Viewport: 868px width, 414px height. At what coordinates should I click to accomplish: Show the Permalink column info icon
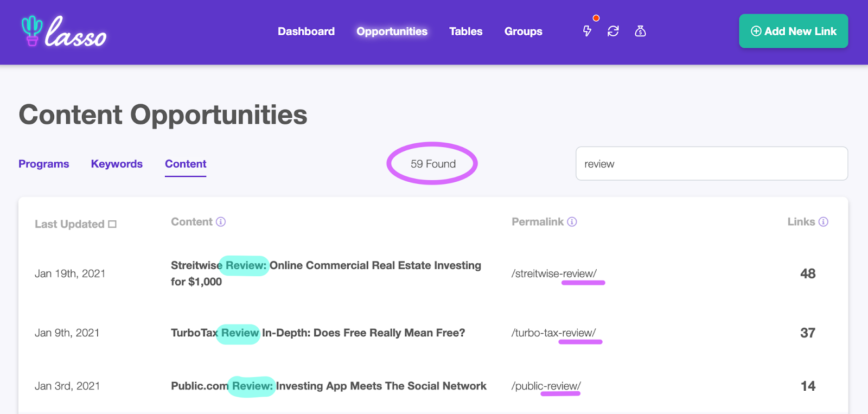572,222
